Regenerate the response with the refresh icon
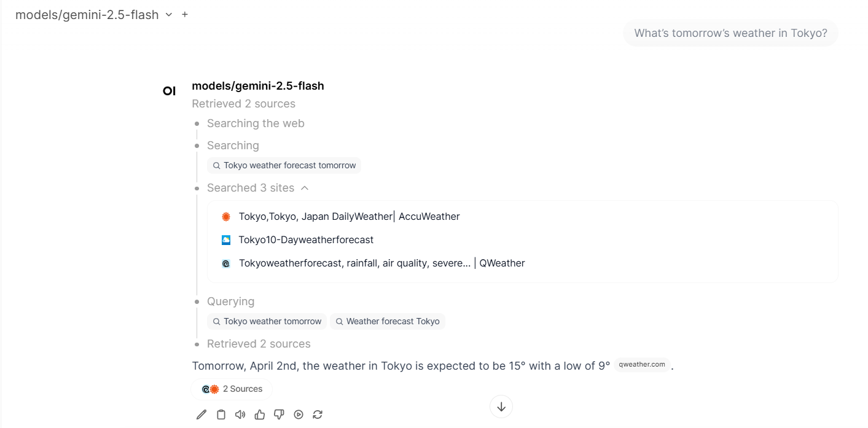The height and width of the screenshot is (428, 868). click(318, 414)
